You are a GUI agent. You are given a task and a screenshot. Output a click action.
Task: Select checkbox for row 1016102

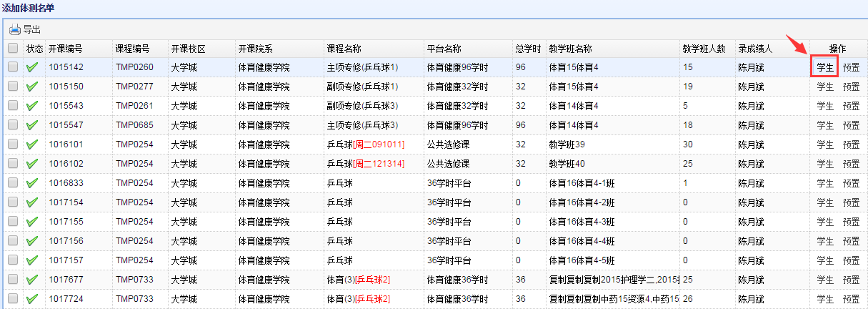pos(13,164)
